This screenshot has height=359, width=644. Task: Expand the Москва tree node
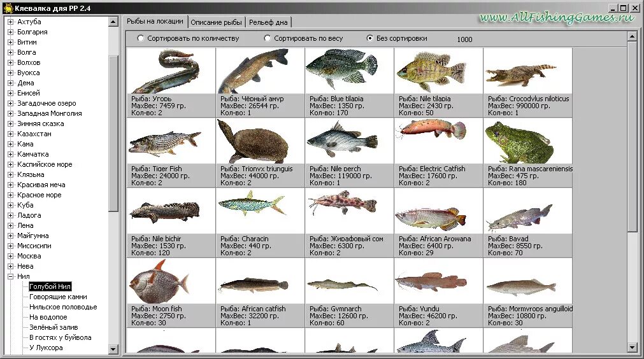(11, 256)
